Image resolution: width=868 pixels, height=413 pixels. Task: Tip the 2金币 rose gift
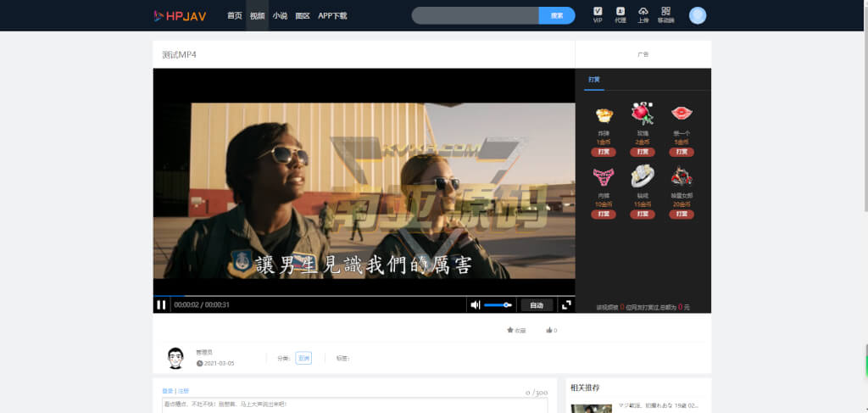tap(643, 152)
